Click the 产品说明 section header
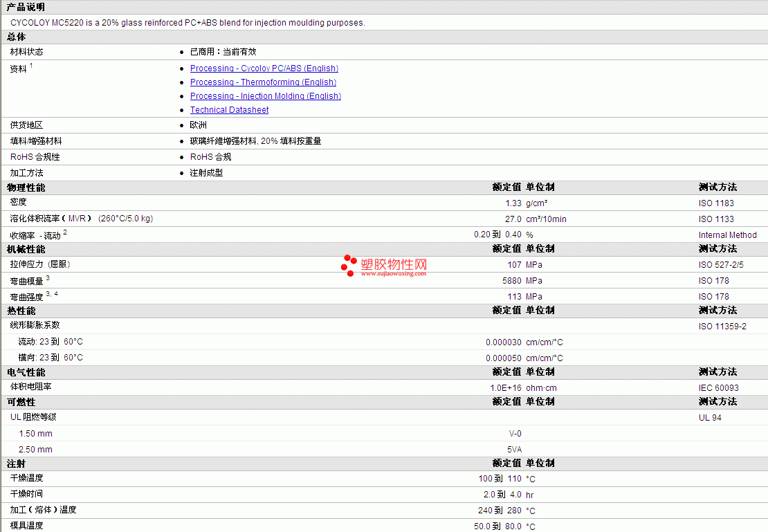The height and width of the screenshot is (532, 768). tap(26, 7)
